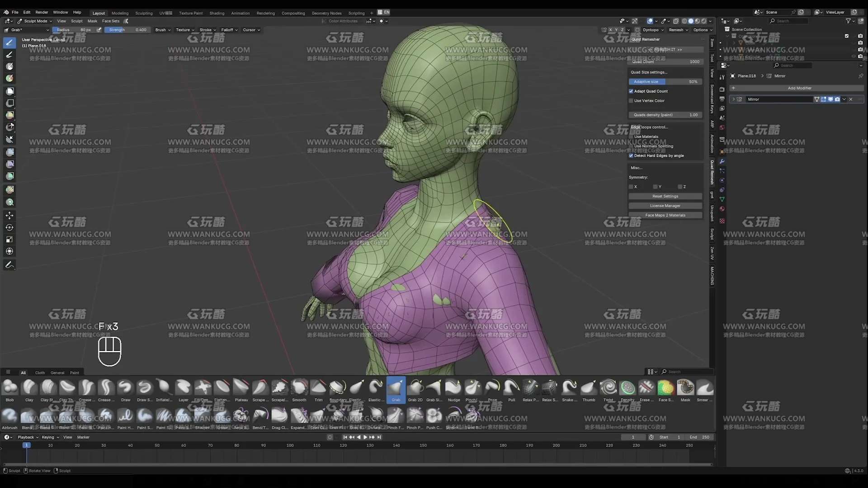Screen dimensions: 868x488
Task: Enable X symmetry in Quad Remesher
Action: (631, 187)
